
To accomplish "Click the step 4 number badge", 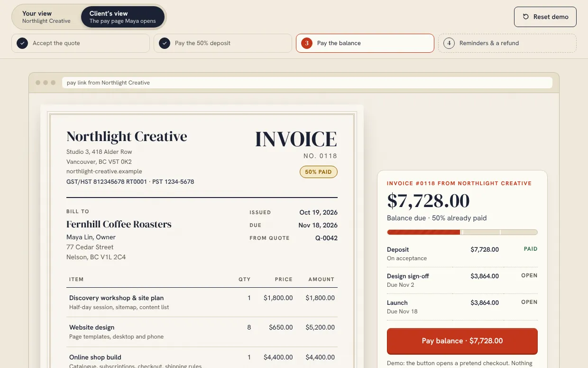I will (x=449, y=43).
